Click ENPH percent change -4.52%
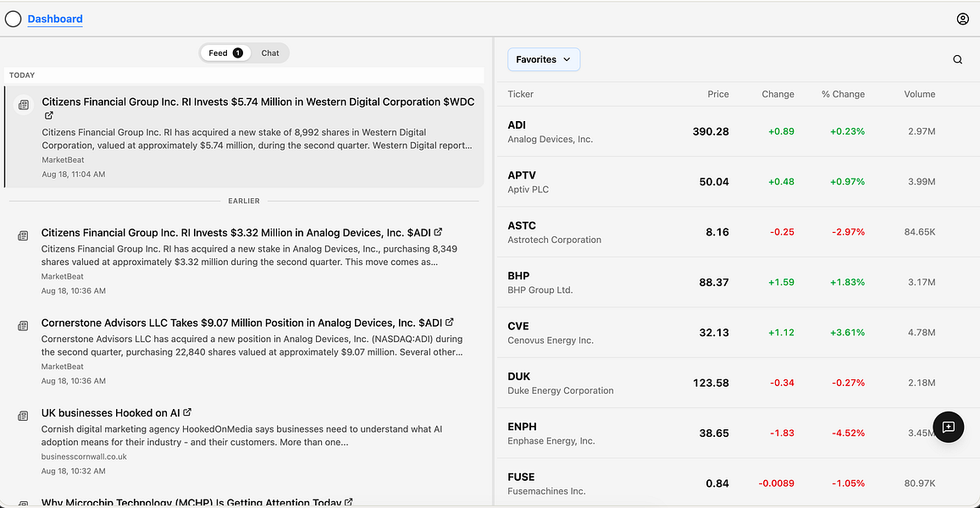Image resolution: width=980 pixels, height=508 pixels. pos(848,433)
